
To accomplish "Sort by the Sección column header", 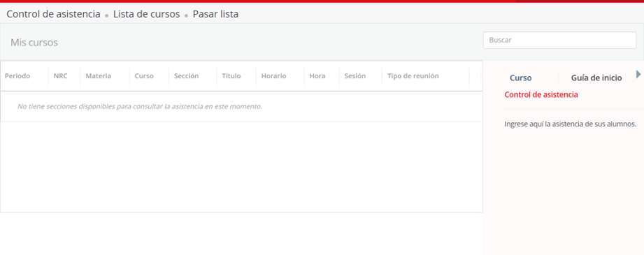I will [x=186, y=76].
